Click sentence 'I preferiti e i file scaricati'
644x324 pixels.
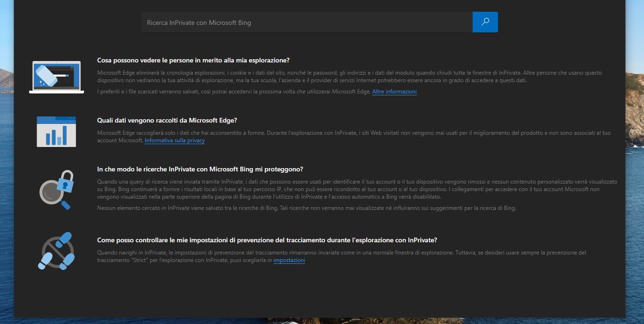tap(234, 92)
